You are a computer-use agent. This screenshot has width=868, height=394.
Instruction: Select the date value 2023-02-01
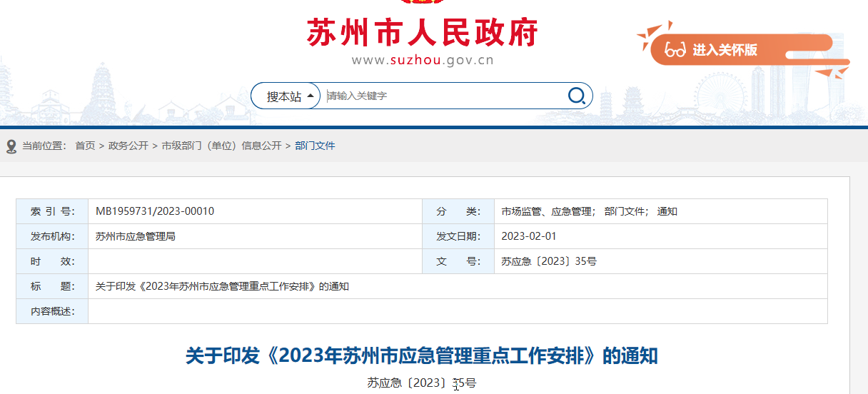[529, 236]
